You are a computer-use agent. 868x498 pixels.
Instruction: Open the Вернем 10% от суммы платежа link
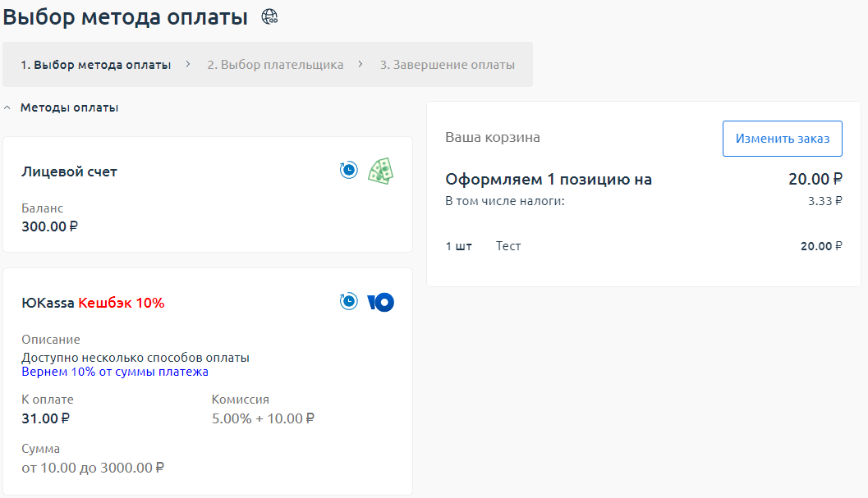[115, 372]
